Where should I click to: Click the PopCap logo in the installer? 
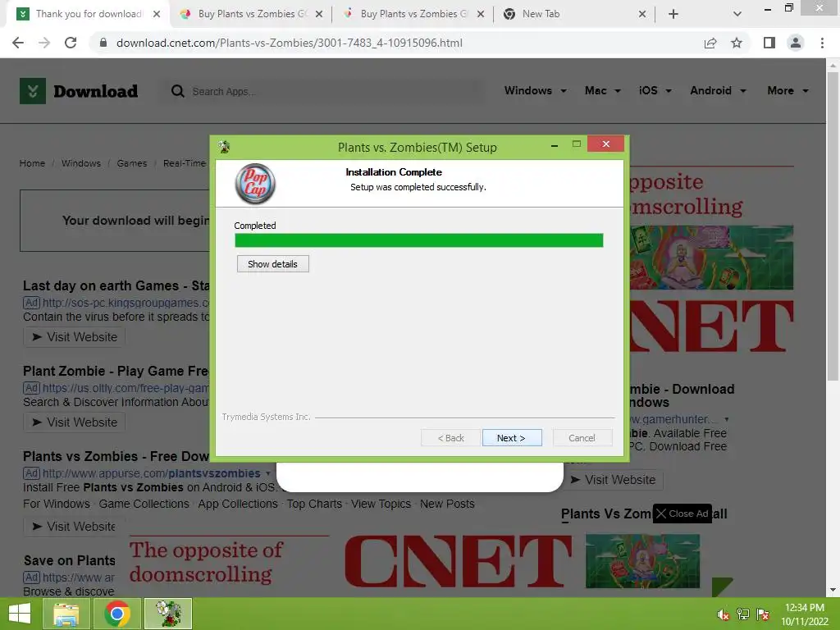(255, 183)
